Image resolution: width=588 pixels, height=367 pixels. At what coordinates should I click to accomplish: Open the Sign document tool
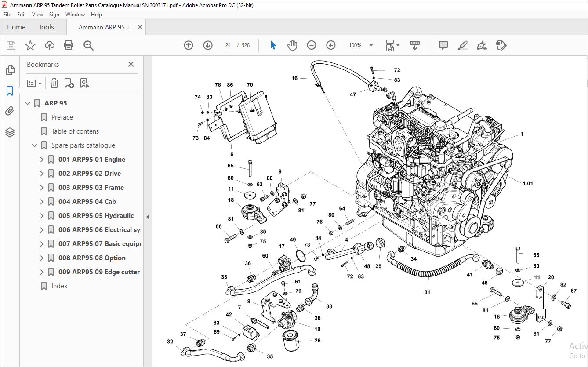click(482, 45)
